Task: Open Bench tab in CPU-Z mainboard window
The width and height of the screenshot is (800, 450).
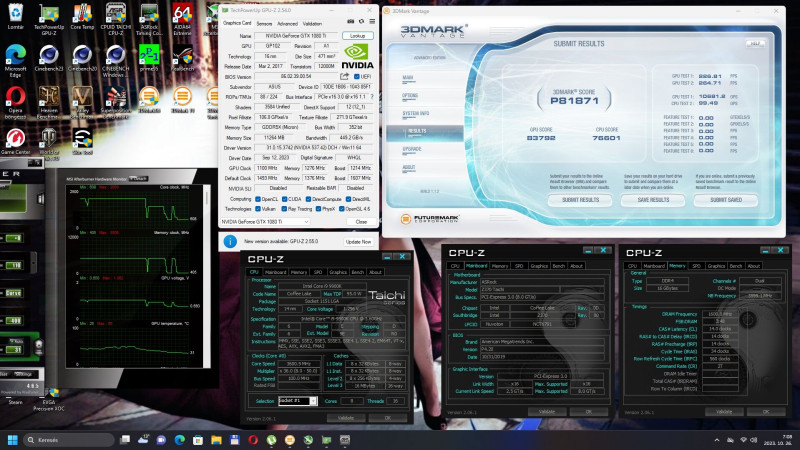Action: tap(559, 266)
